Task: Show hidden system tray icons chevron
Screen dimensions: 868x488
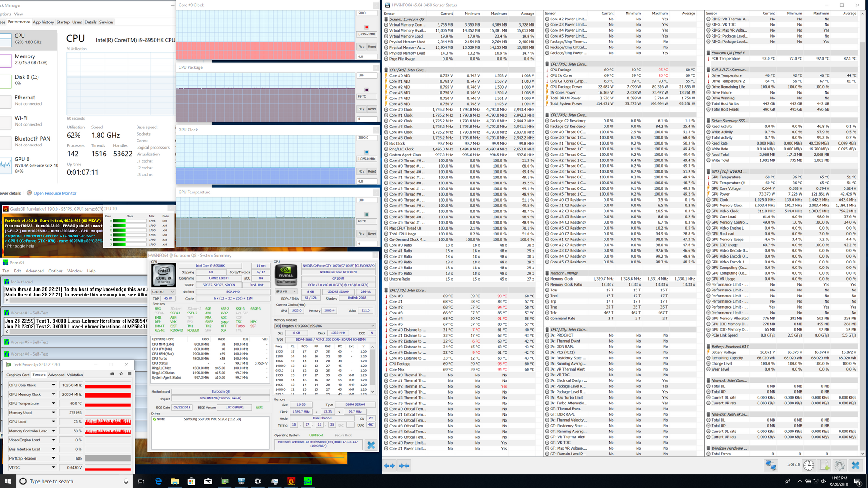Action: [x=799, y=481]
